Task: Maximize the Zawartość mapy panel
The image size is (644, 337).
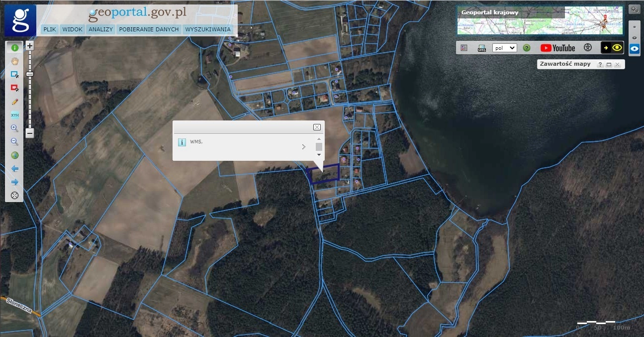Action: 609,65
